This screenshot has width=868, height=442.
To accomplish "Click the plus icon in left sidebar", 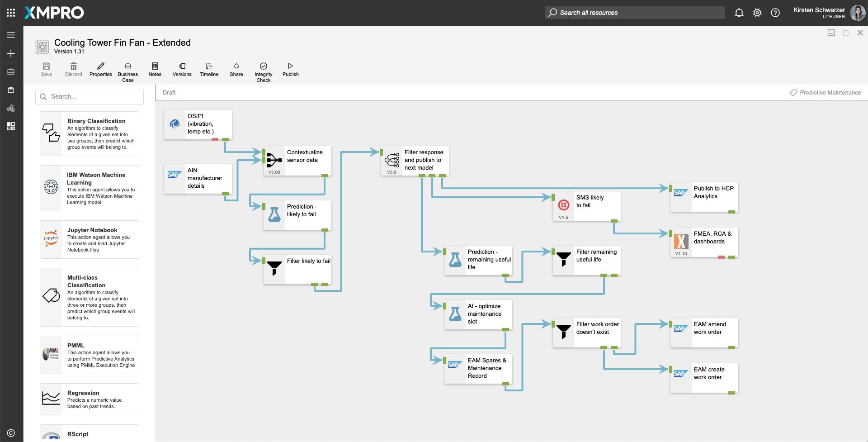I will [x=11, y=53].
